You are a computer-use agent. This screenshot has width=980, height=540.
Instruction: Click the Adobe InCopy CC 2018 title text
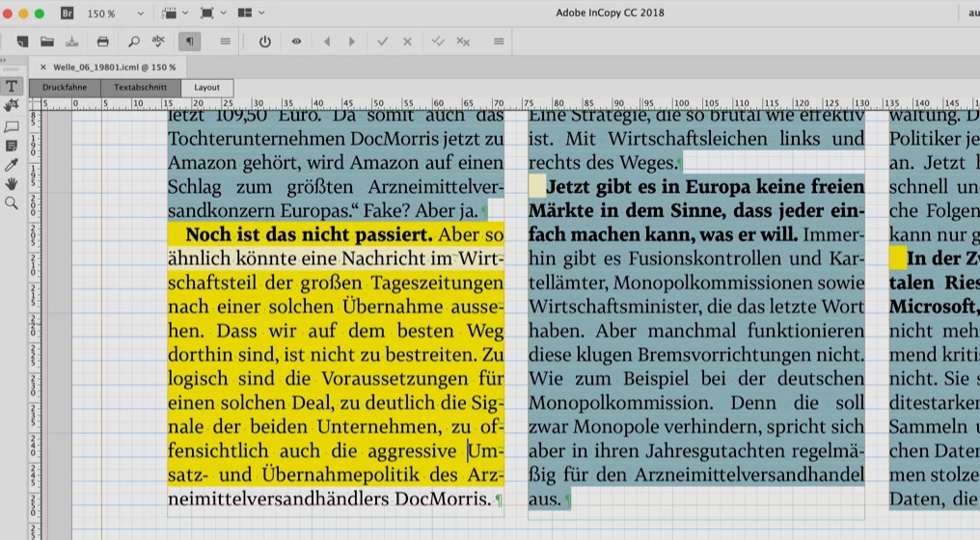click(x=610, y=13)
